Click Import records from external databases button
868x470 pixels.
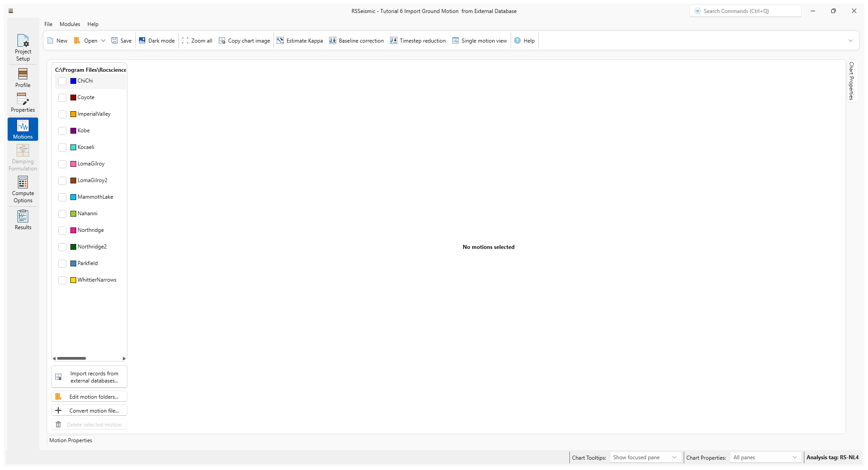pos(89,376)
